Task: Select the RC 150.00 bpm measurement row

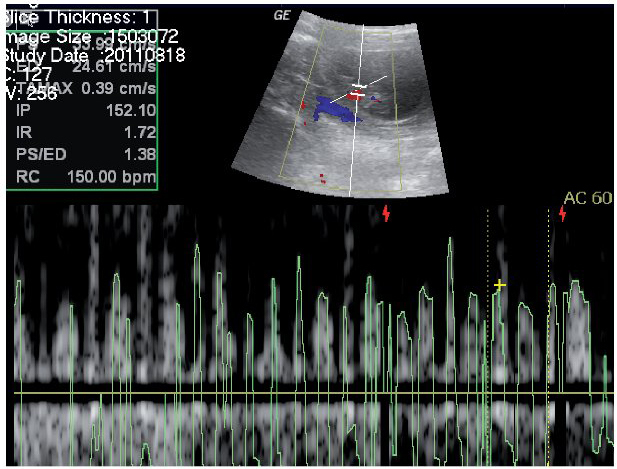Action: (x=80, y=177)
